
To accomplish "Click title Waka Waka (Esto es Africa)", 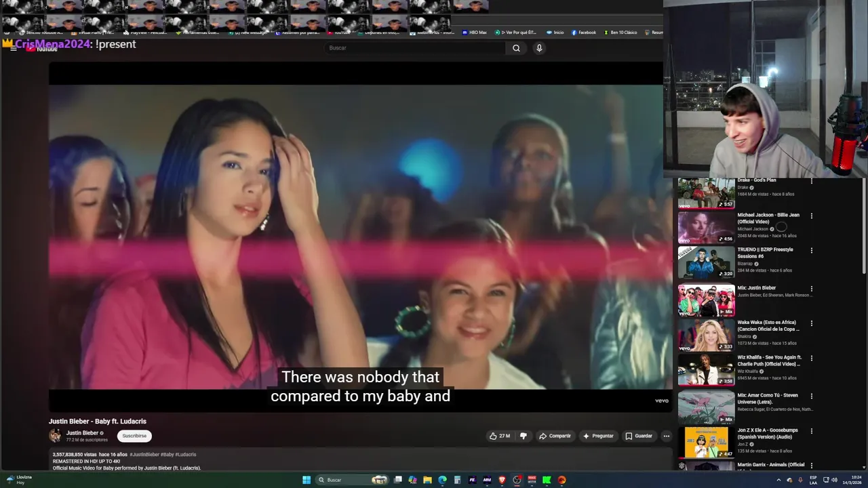I will [x=768, y=326].
